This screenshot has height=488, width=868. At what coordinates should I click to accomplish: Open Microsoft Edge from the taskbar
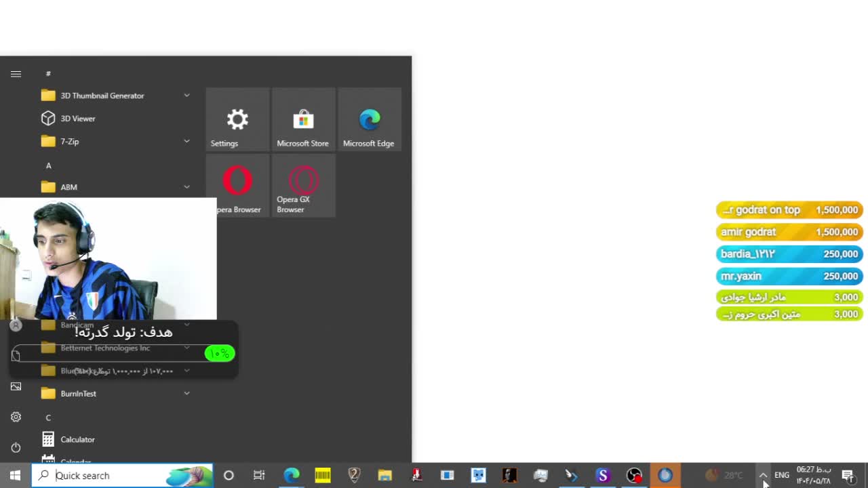click(292, 475)
